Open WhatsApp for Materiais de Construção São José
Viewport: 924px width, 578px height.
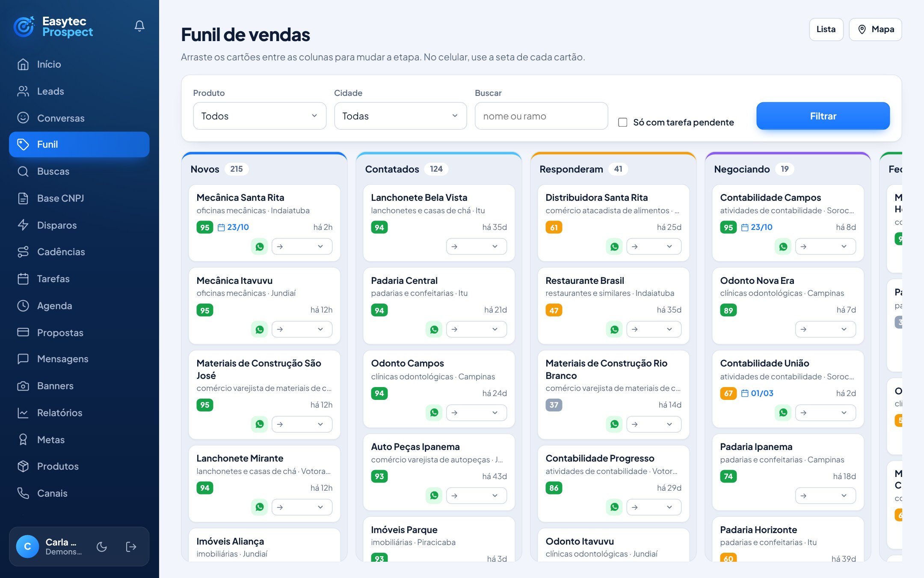[x=259, y=424]
